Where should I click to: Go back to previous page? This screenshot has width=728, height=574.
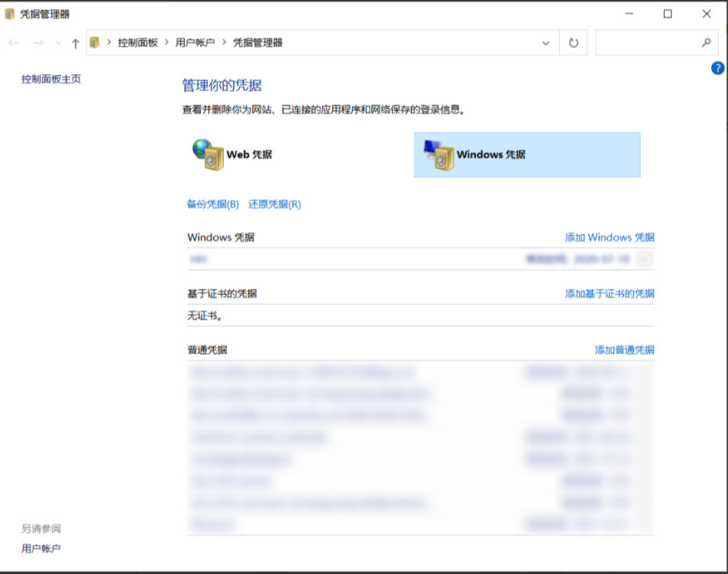click(x=14, y=44)
